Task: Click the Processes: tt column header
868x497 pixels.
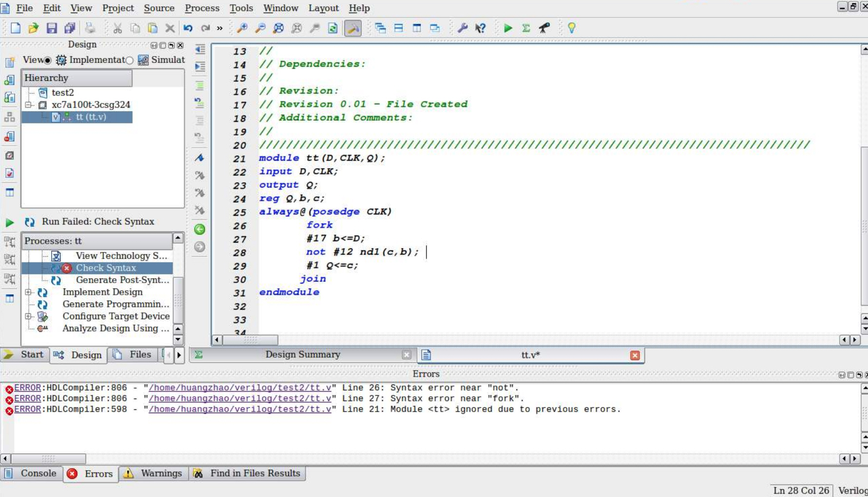Action: coord(97,241)
